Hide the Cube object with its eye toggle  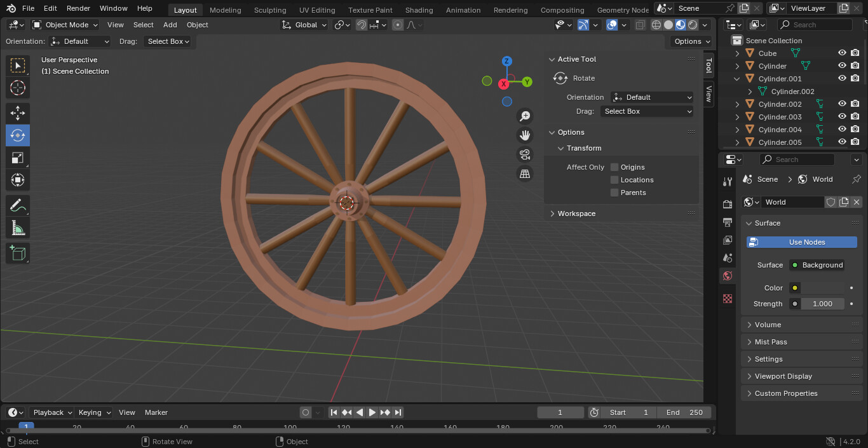click(x=841, y=53)
